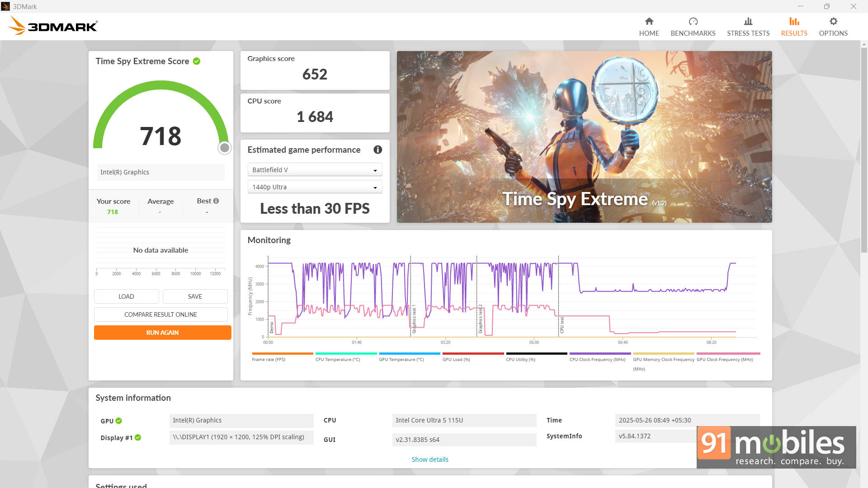Click the Intel(R) Graphics field under the score

pyautogui.click(x=160, y=172)
